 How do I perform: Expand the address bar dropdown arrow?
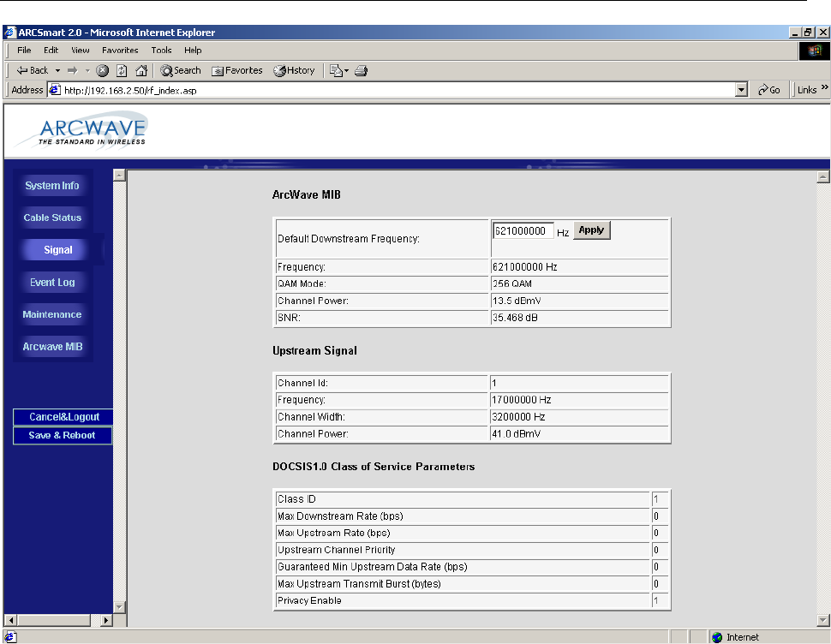point(741,90)
